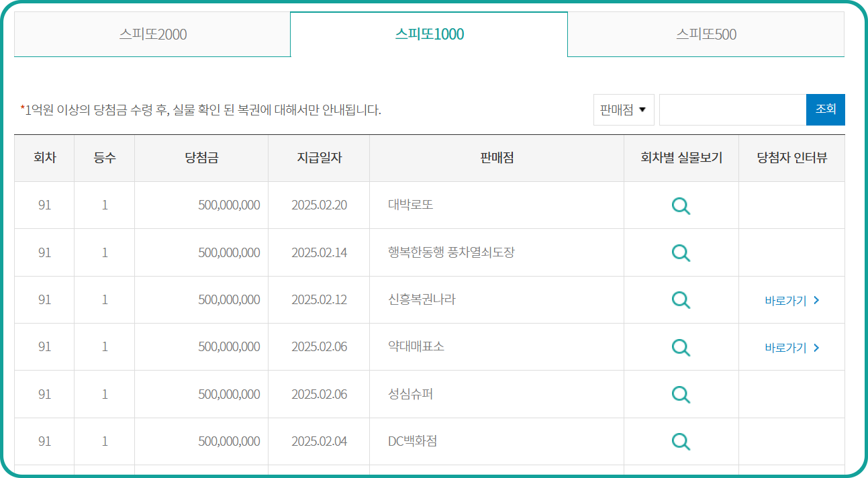Click the 조회 search button

(826, 109)
